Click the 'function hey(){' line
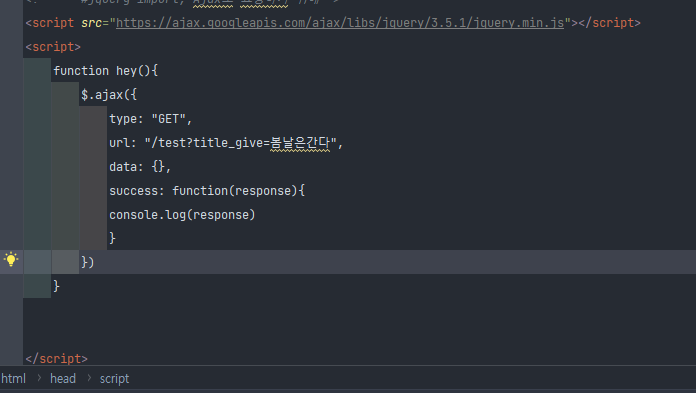This screenshot has height=393, width=696. (106, 71)
